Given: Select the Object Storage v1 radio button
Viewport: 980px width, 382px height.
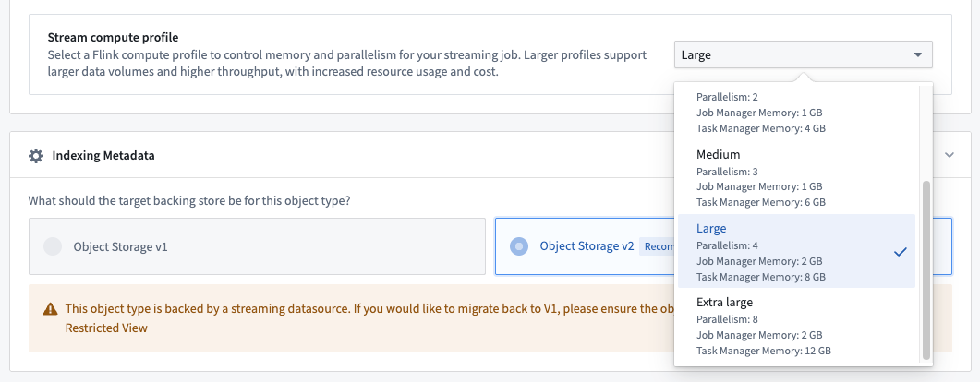Looking at the screenshot, I should 53,246.
